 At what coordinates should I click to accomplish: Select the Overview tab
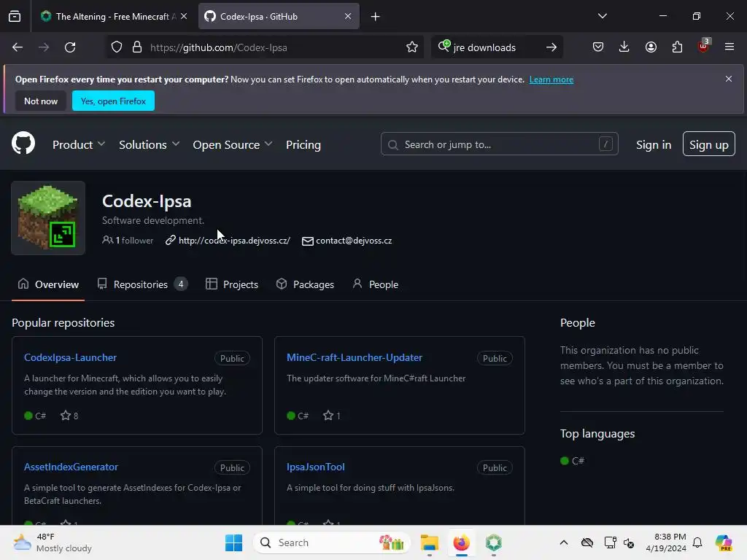point(48,284)
